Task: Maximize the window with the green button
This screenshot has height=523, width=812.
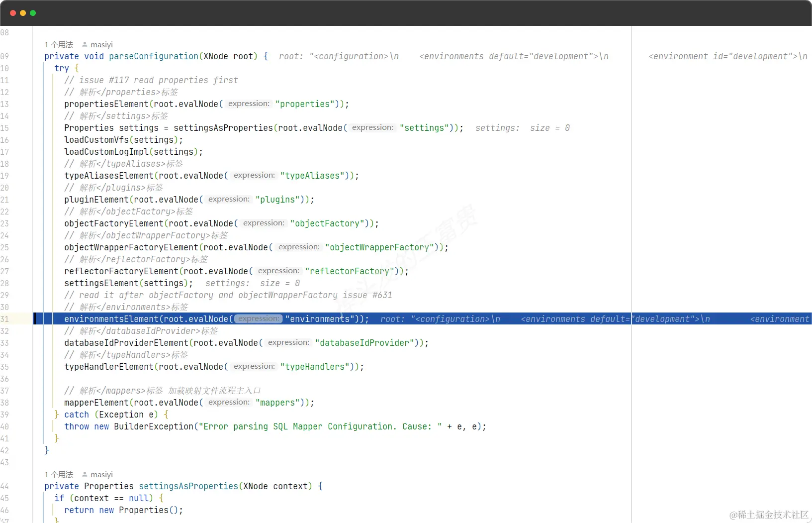Action: point(33,13)
